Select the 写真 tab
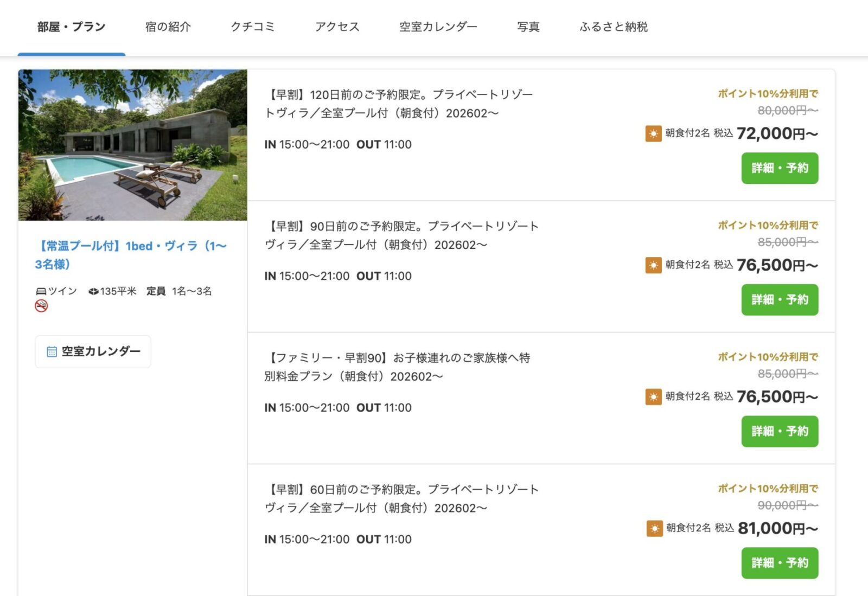The width and height of the screenshot is (868, 596). (528, 27)
